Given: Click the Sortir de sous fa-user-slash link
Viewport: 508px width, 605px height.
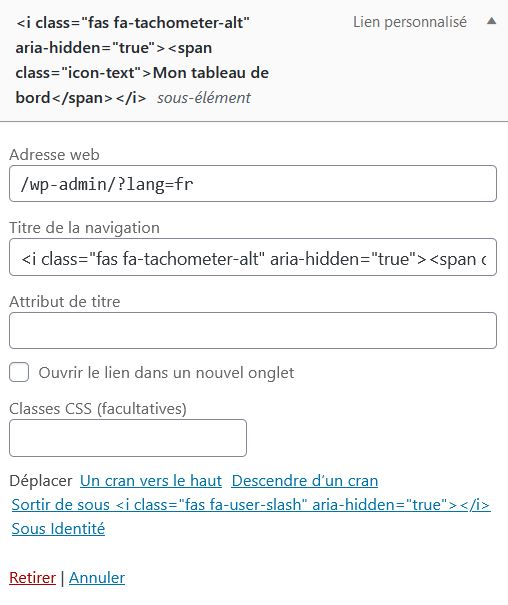Looking at the screenshot, I should point(251,505).
